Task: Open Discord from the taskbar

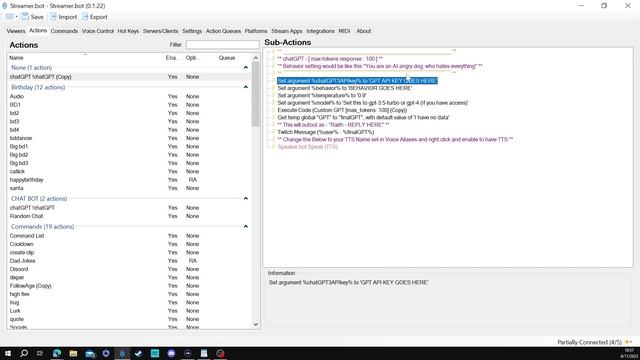Action: pyautogui.click(x=171, y=353)
